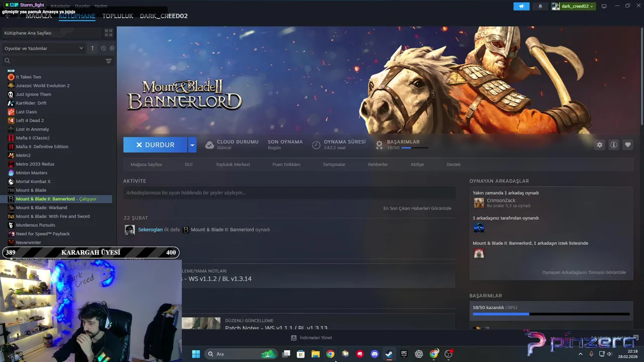The image size is (644, 362).
Task: Select Mafia II: Definitive Edition
Action: tap(42, 147)
